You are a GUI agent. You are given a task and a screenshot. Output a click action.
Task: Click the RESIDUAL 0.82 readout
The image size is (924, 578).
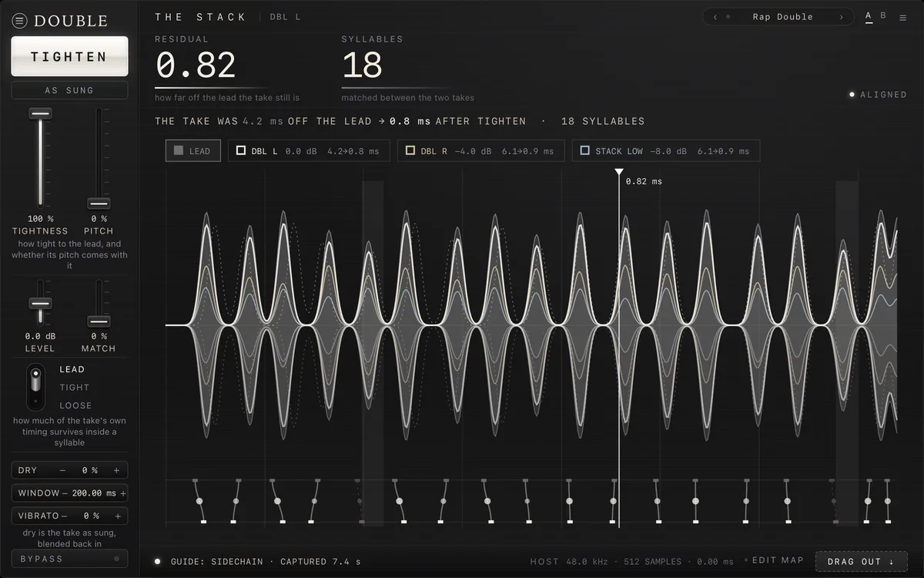coord(196,66)
